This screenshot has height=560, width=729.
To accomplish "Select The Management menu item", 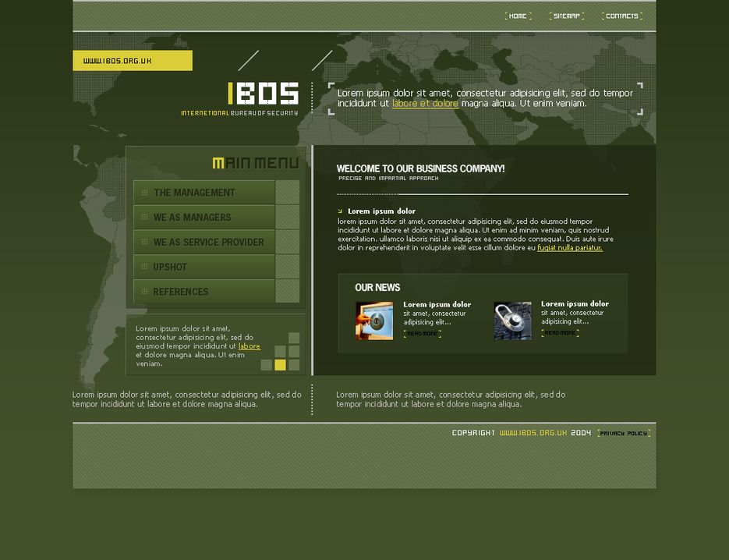I will click(x=204, y=193).
